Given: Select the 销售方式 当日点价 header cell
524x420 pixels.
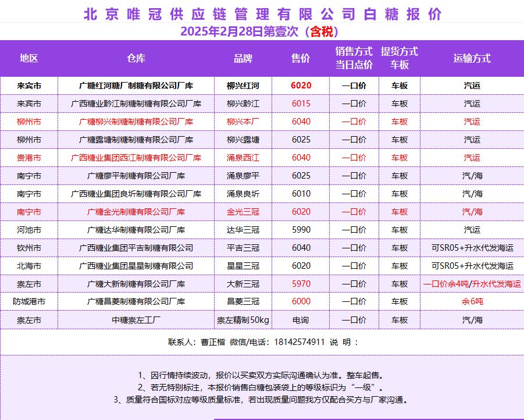Looking at the screenshot, I should 354,58.
